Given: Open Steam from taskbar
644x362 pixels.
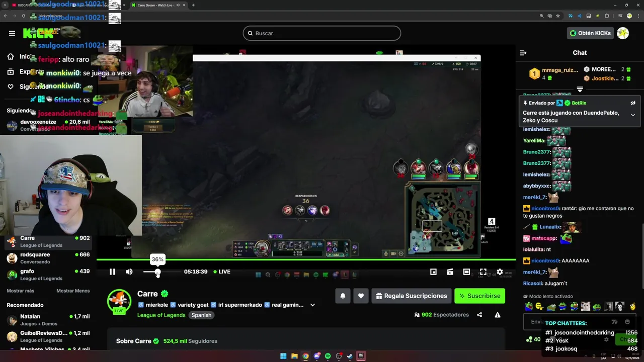Looking at the screenshot, I should point(350,356).
